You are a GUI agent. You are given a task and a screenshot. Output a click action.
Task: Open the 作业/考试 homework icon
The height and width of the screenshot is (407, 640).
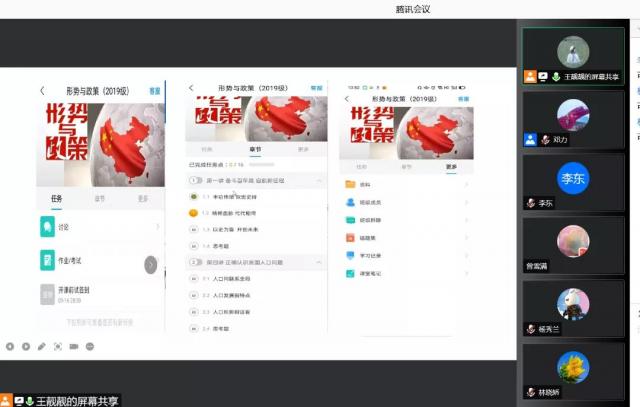(x=47, y=260)
